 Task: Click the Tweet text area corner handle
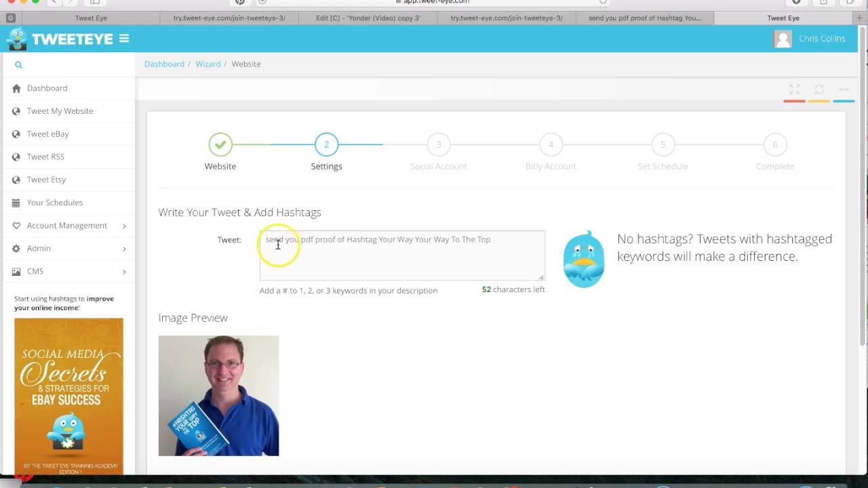[541, 277]
